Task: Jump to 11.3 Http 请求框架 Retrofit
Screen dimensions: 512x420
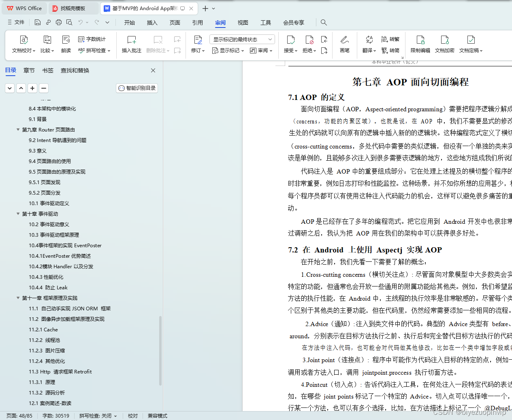Action: click(60, 371)
